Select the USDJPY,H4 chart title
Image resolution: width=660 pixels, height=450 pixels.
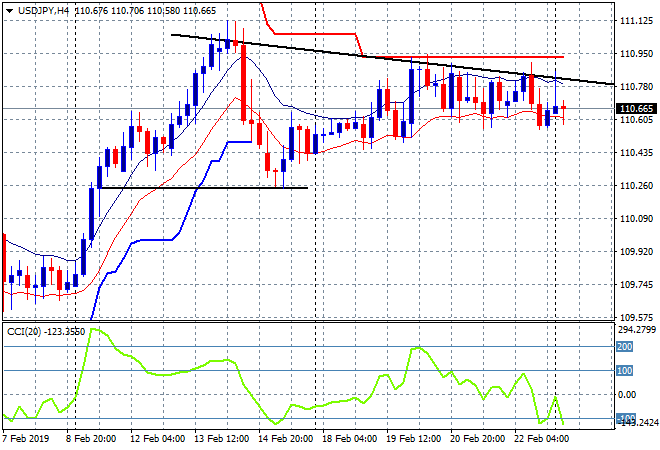(x=43, y=11)
